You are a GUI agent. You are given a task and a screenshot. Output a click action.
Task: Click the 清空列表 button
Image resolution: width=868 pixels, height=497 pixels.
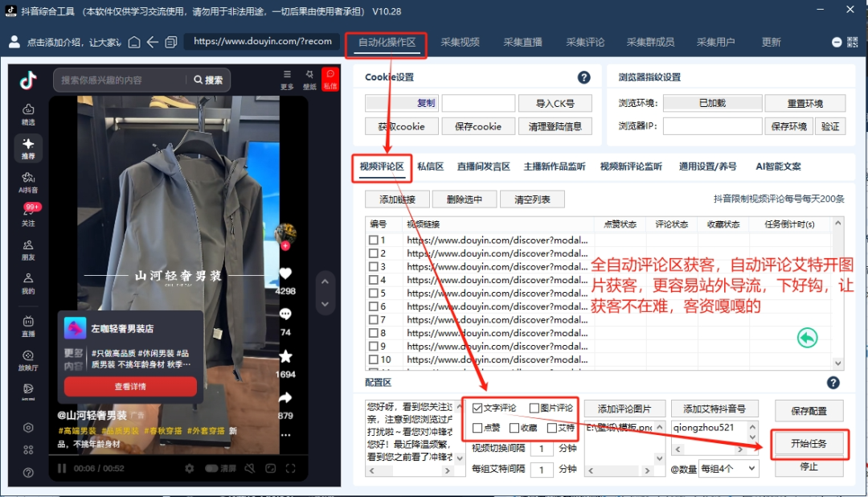tap(532, 199)
